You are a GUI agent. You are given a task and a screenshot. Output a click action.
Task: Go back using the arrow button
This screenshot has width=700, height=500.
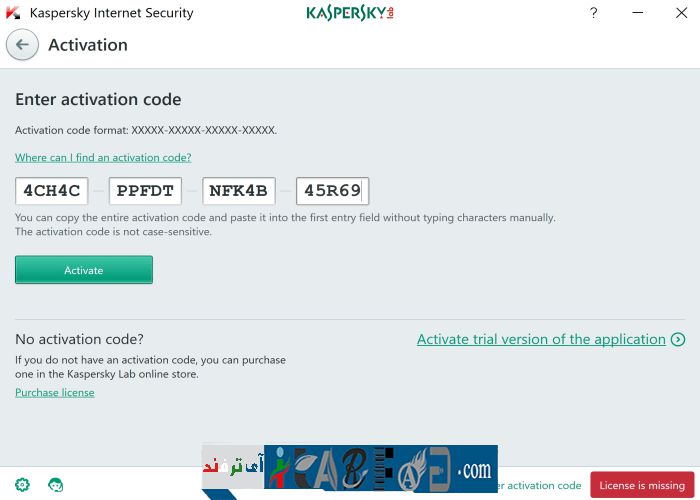coord(22,45)
